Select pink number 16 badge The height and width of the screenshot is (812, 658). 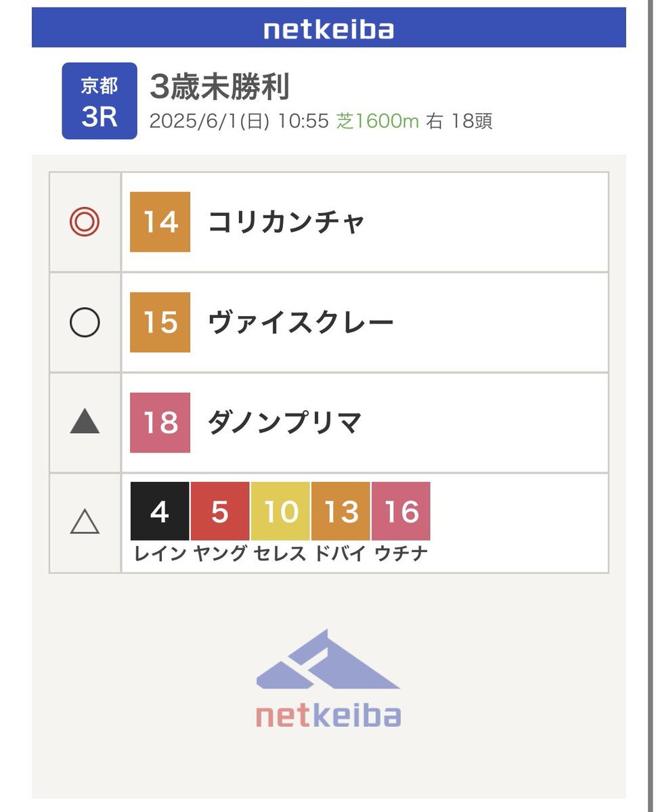pos(401,511)
